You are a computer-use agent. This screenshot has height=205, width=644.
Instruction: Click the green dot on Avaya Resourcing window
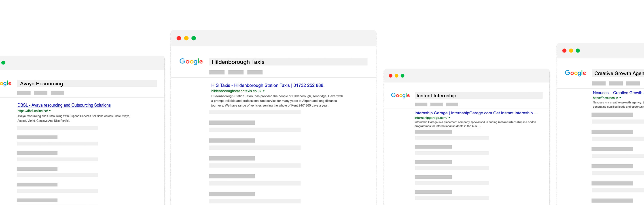(x=3, y=63)
